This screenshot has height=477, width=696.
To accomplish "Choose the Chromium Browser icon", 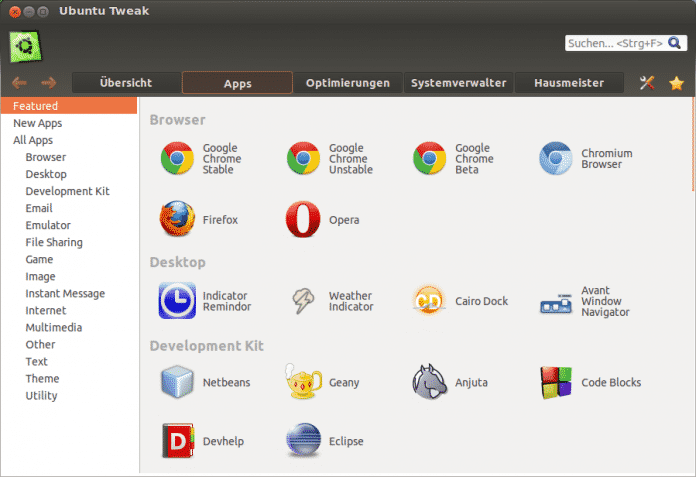I will point(556,158).
